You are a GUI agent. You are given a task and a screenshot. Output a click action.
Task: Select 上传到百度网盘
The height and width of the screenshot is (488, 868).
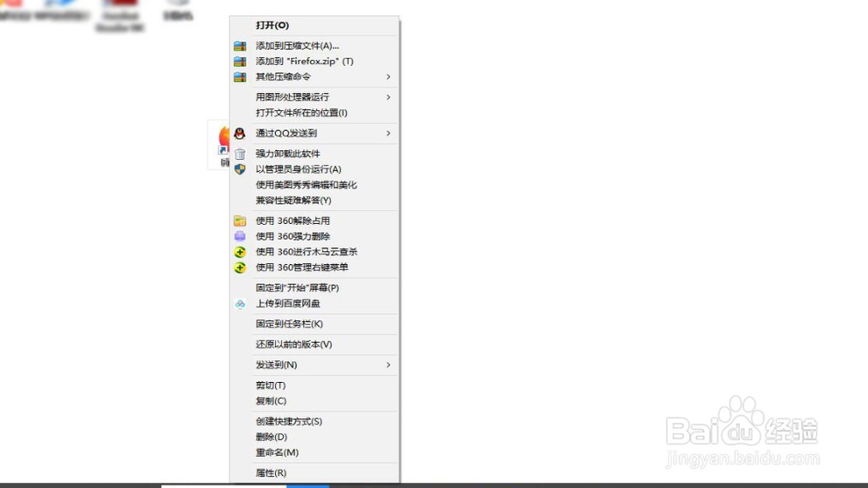click(314, 304)
